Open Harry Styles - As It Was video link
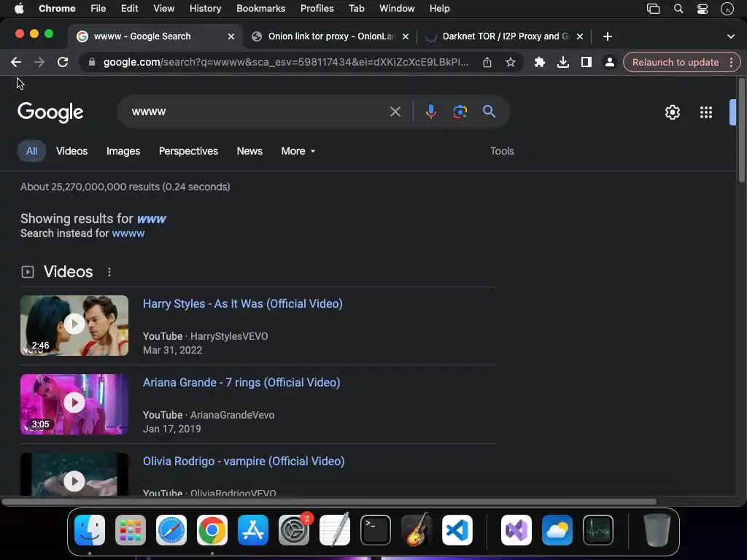 pyautogui.click(x=242, y=304)
